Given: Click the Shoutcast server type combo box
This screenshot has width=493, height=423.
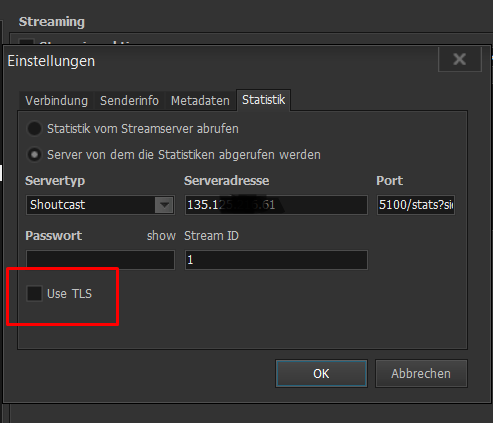Looking at the screenshot, I should [x=100, y=205].
